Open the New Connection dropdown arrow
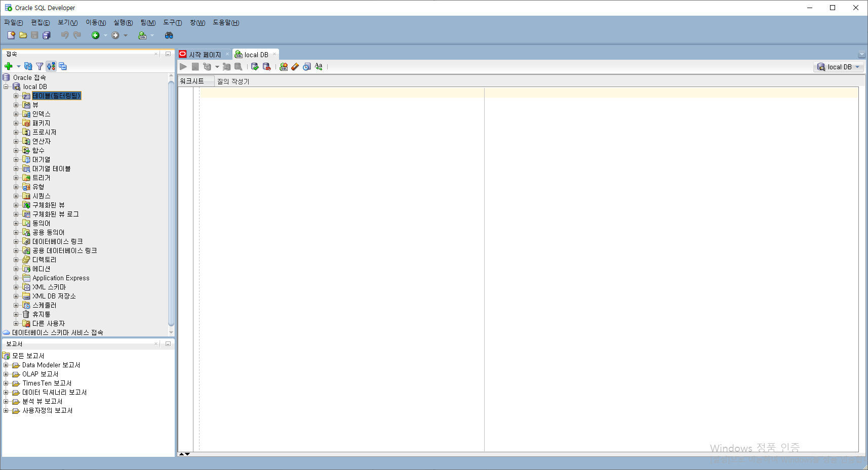This screenshot has width=868, height=470. pyautogui.click(x=19, y=66)
